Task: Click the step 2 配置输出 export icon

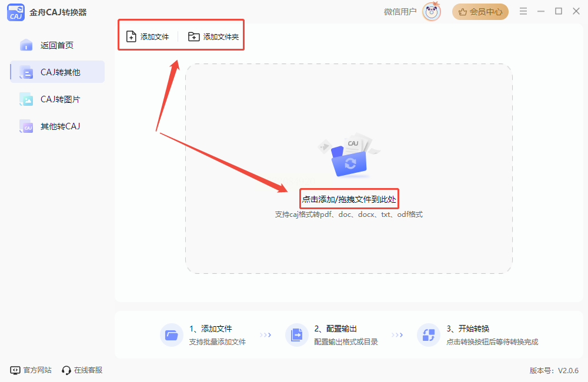Action: click(x=296, y=335)
